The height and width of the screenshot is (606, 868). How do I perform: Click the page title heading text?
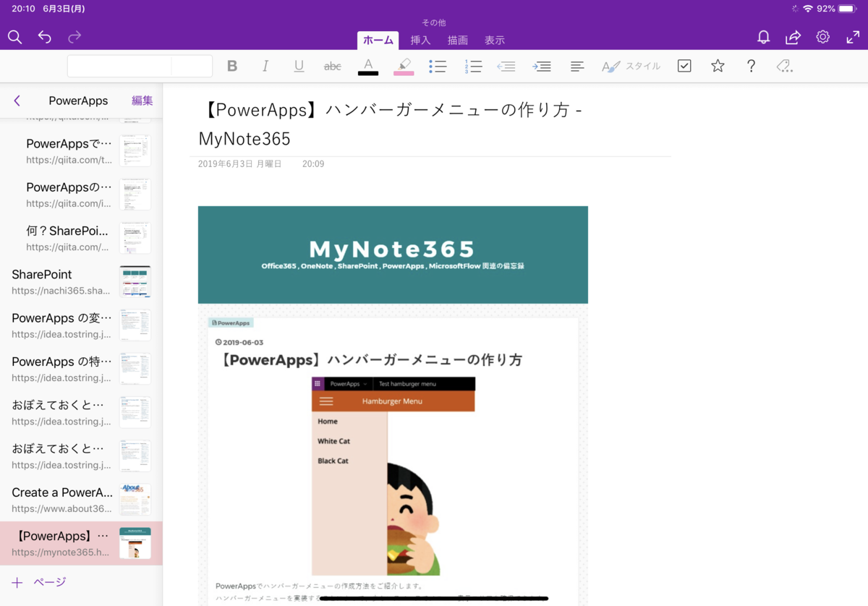(x=391, y=124)
